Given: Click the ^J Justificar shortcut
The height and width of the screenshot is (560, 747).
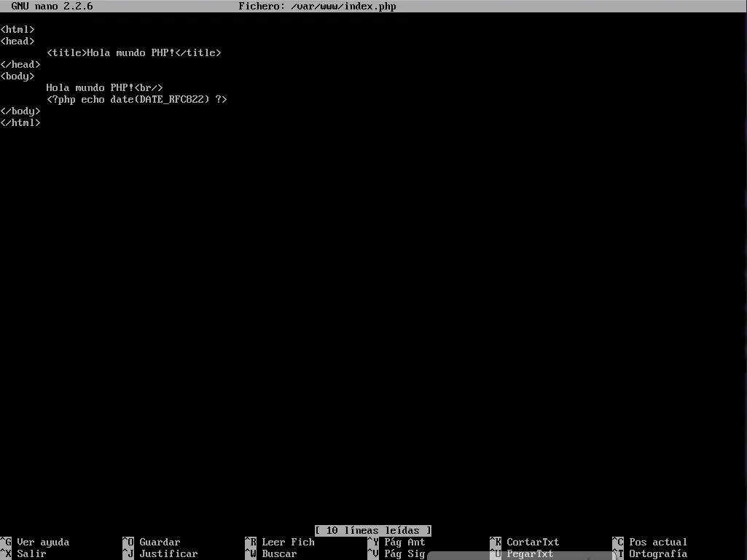Looking at the screenshot, I should pos(160,553).
